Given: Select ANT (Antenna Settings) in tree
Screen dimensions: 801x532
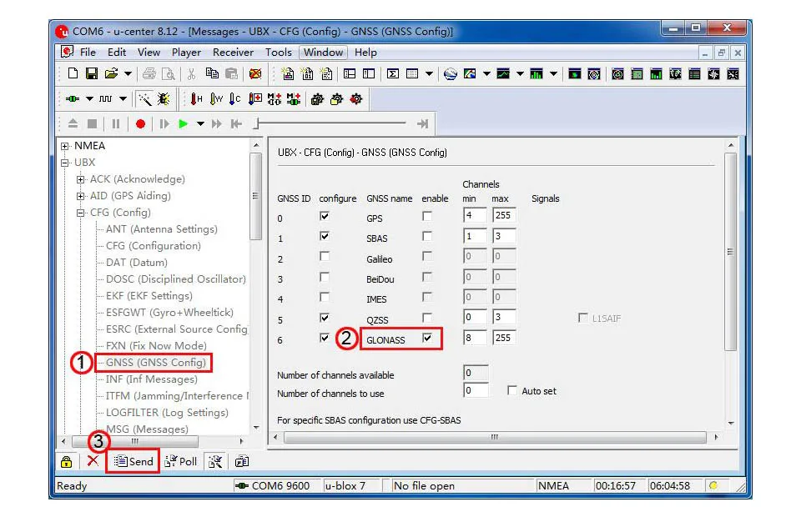Looking at the screenshot, I should (x=161, y=229).
